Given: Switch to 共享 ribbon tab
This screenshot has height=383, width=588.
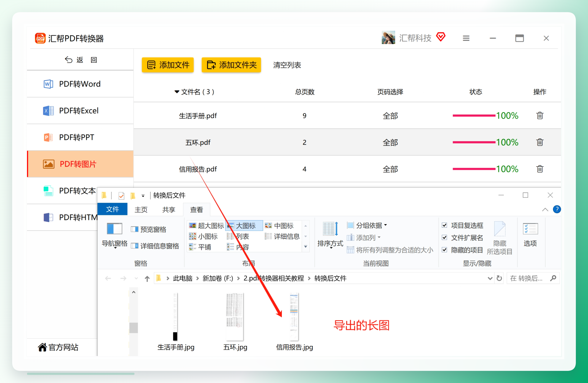Looking at the screenshot, I should [x=169, y=210].
